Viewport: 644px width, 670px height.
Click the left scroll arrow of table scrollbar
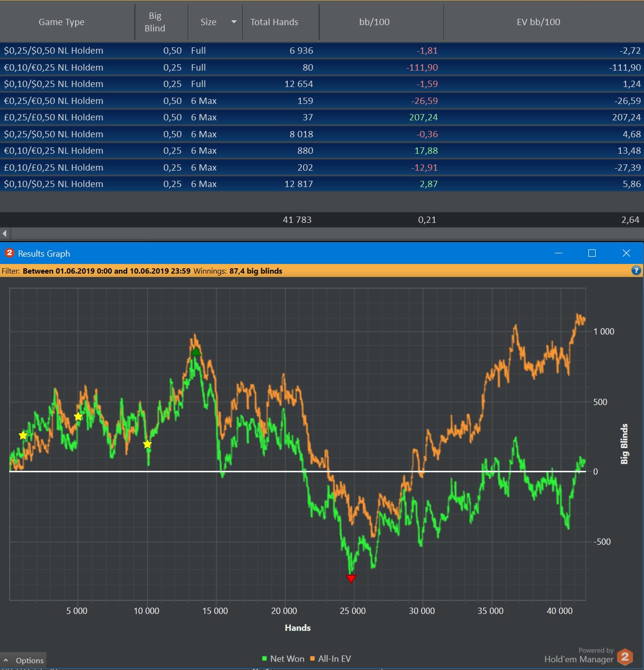5,233
